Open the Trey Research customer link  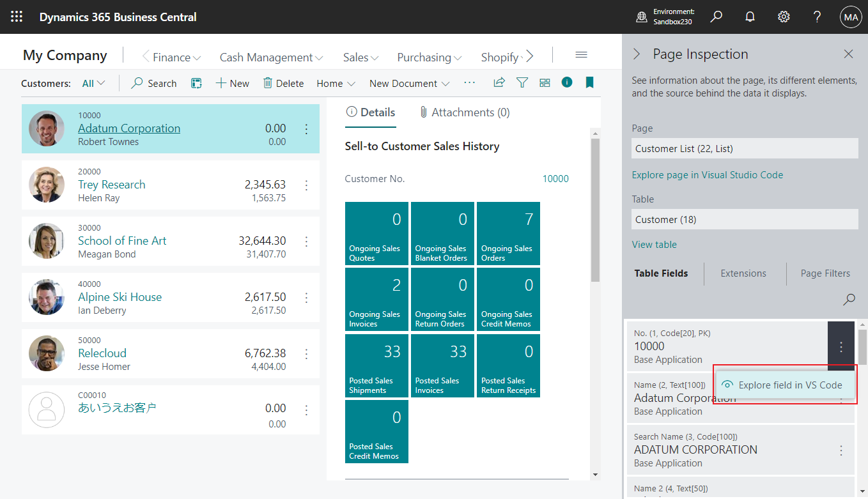(112, 185)
